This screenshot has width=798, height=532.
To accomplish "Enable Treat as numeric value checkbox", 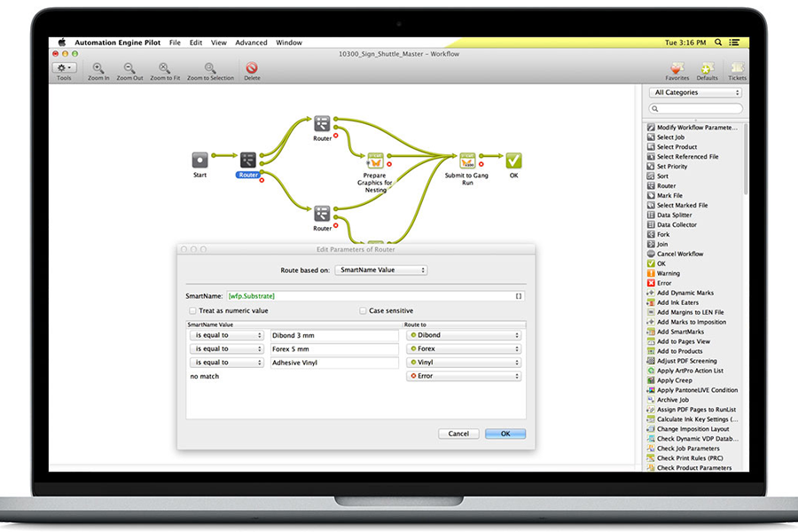I will click(x=193, y=311).
